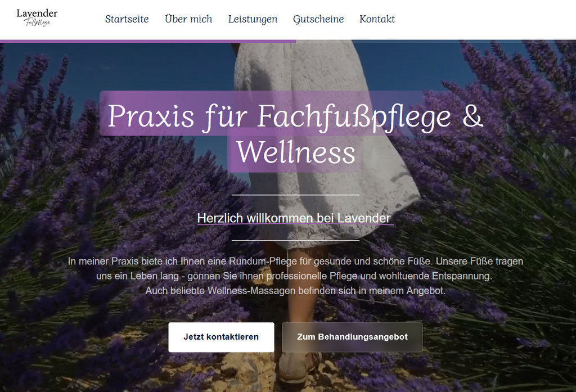Click the Auch beliebte Wellness-Massagen sentence
The height and width of the screenshot is (392, 576).
click(295, 291)
